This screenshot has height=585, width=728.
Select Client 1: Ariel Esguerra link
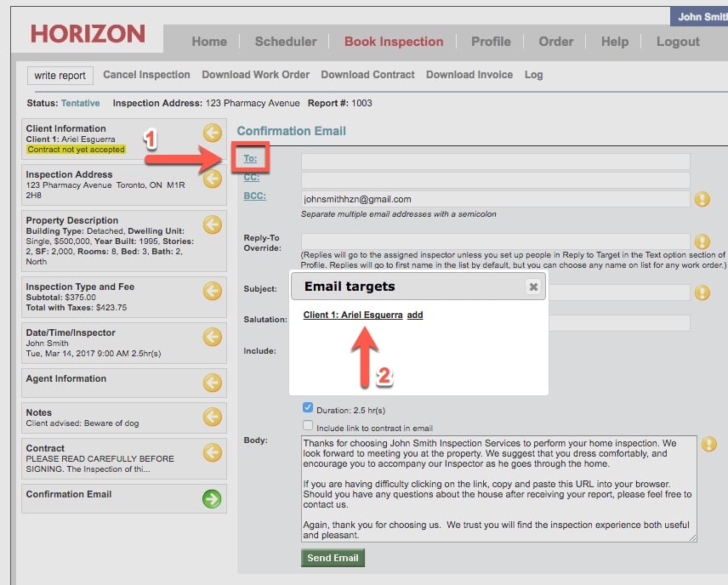pyautogui.click(x=353, y=315)
